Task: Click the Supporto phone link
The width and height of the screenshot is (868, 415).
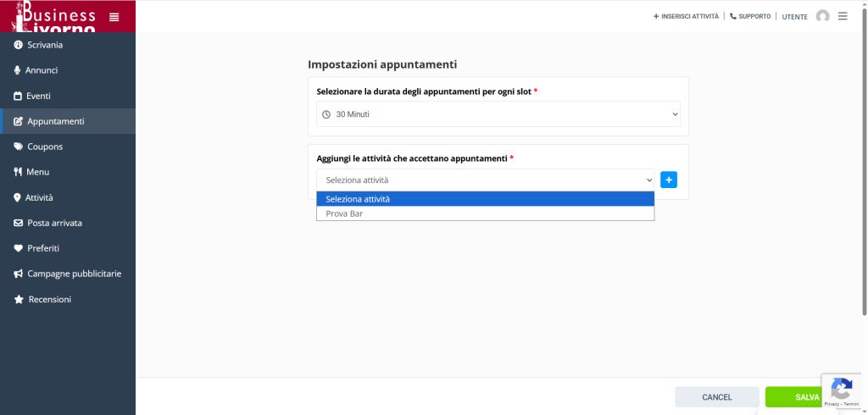Action: (x=750, y=16)
